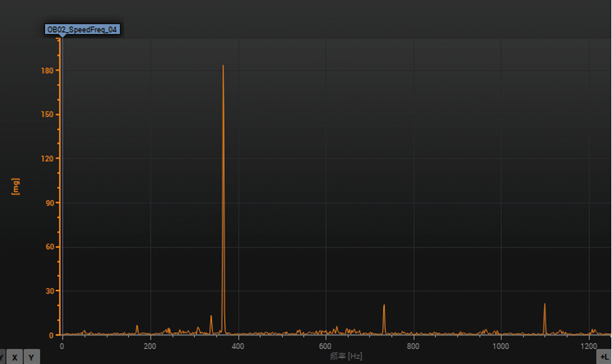This screenshot has width=612, height=364.
Task: Click the [mg] unit label
Action: click(16, 186)
